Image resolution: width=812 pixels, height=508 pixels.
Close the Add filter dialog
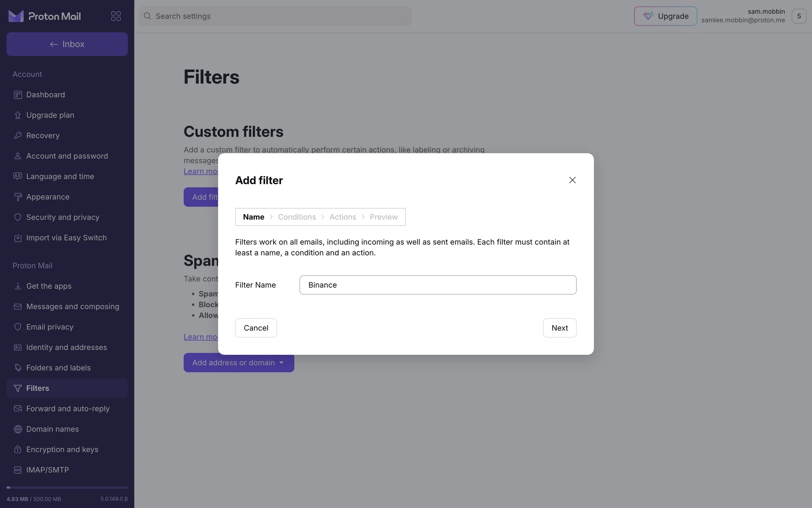click(x=572, y=180)
